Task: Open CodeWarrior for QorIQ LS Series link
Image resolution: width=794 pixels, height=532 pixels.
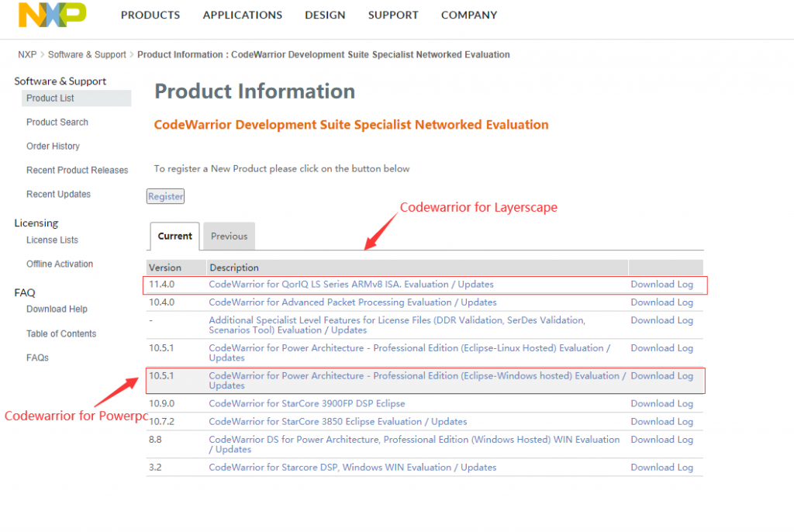Action: 351,285
